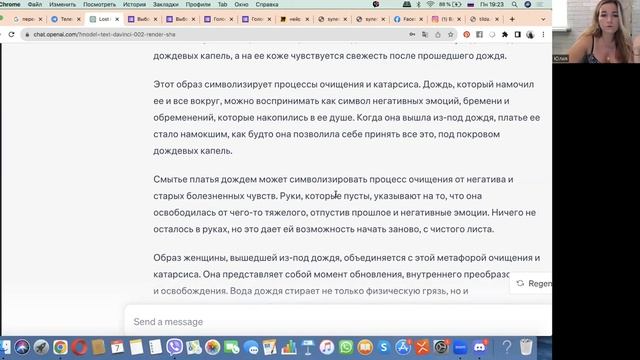The width and height of the screenshot is (640, 360).
Task: Open the Изменить menu
Action: (x=62, y=4)
